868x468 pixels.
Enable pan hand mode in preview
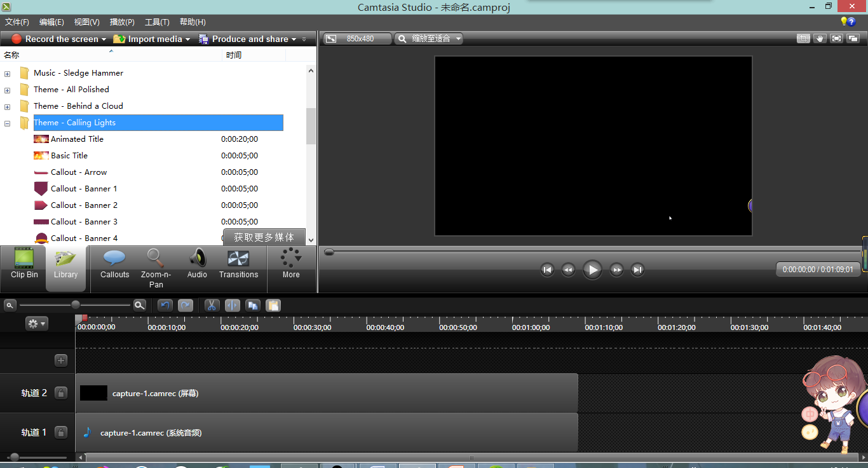[820, 38]
